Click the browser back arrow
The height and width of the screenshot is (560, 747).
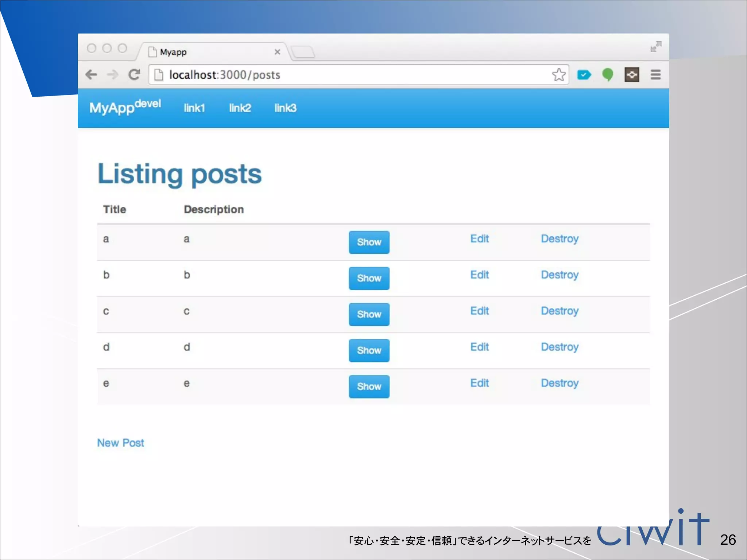91,75
